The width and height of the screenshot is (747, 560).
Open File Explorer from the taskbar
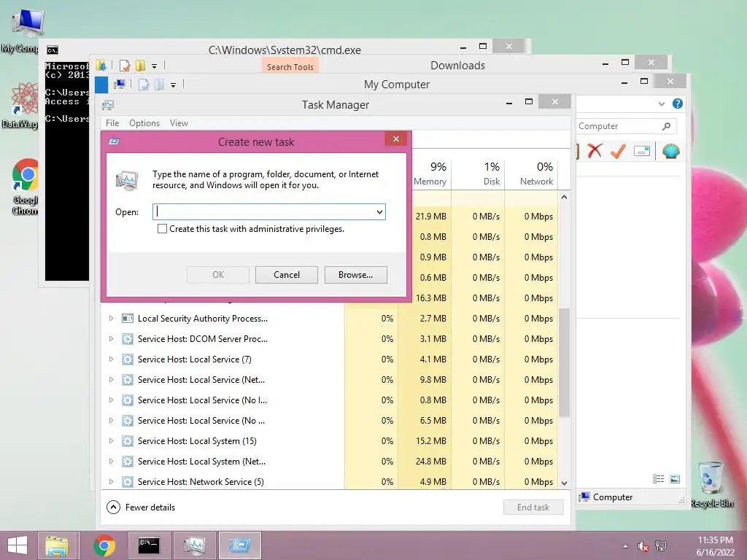pyautogui.click(x=57, y=545)
